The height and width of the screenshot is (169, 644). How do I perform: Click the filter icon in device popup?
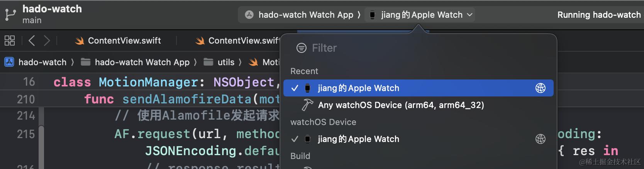tap(301, 48)
